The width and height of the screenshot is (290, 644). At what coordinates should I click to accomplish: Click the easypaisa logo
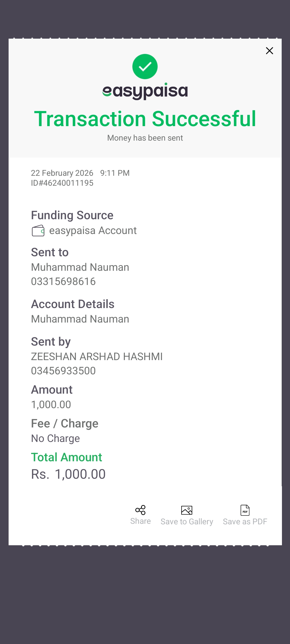[145, 91]
